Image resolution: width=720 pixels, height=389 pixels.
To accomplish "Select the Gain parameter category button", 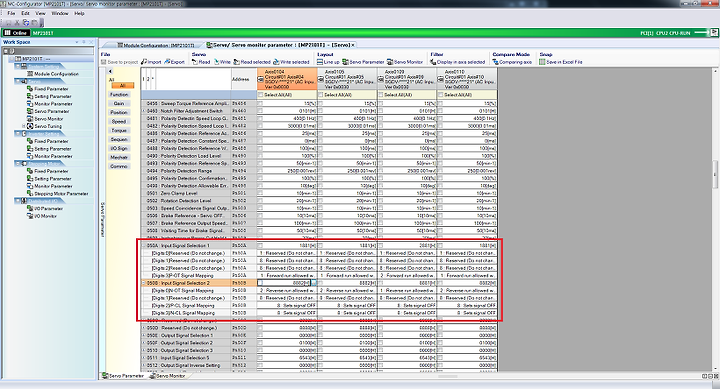I will 119,103.
